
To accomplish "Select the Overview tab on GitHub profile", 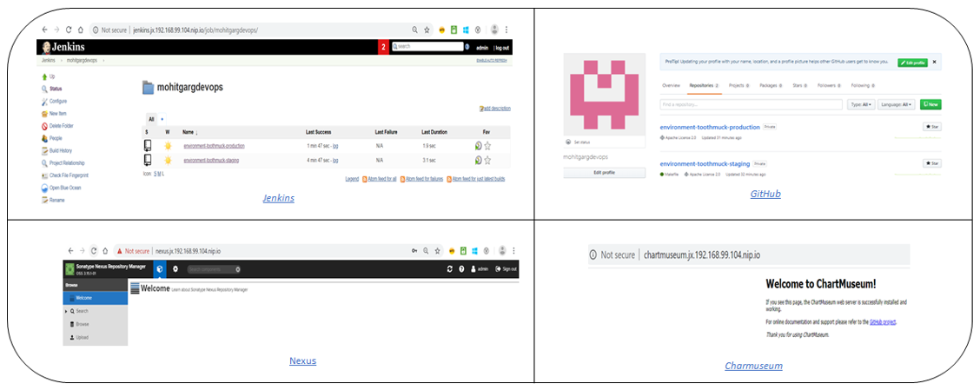I will click(x=671, y=85).
